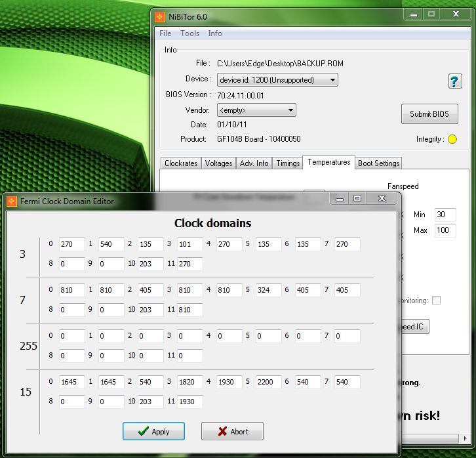Click domain 11 field showing 810 in row 7
Screen dimensions: 476x458
189,310
